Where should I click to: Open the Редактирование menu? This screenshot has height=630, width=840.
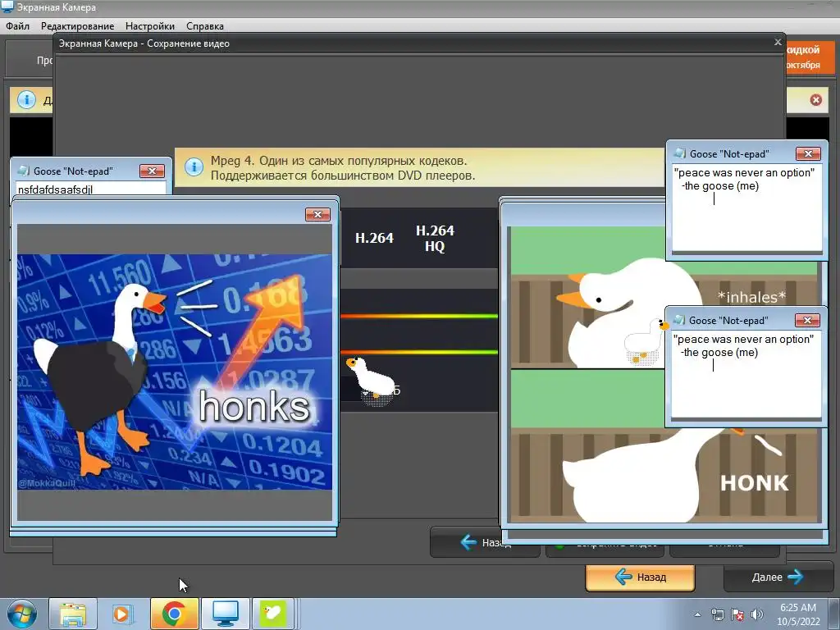(x=78, y=25)
